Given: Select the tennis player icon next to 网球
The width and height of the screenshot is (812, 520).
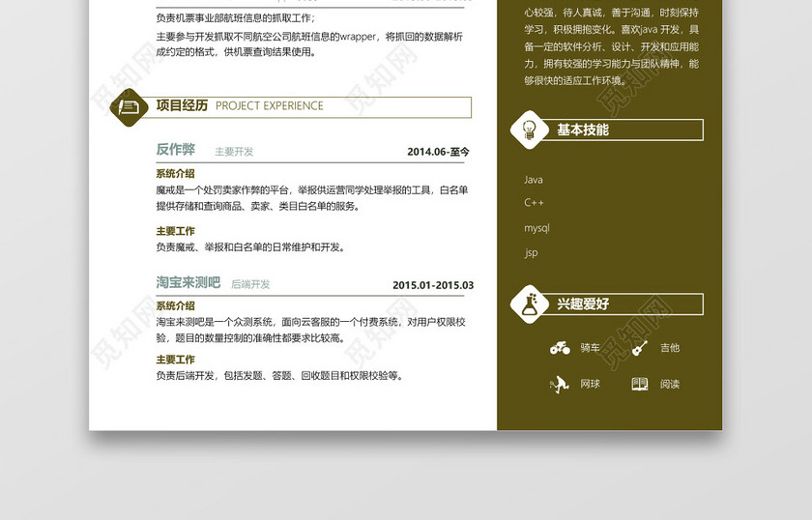Looking at the screenshot, I should 560,385.
